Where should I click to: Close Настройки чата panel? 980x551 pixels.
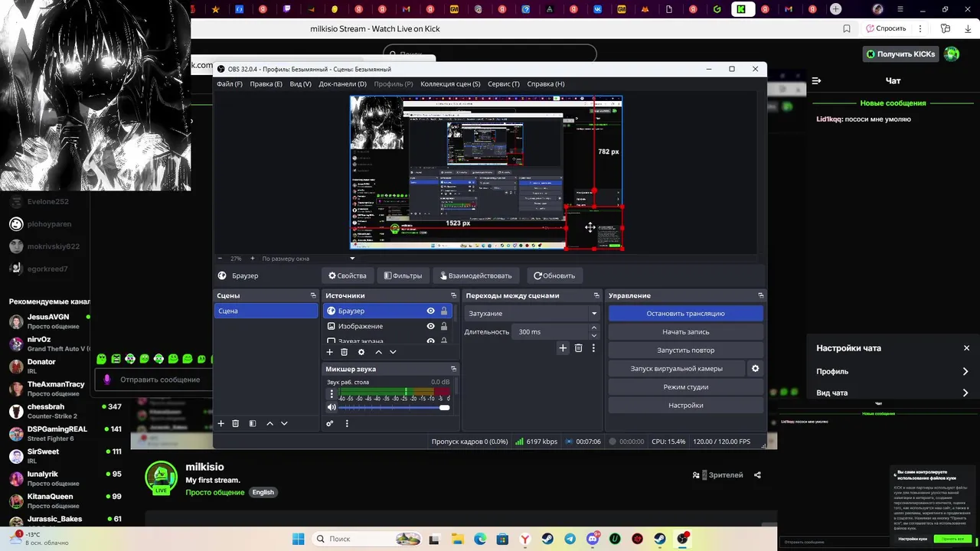coord(966,348)
